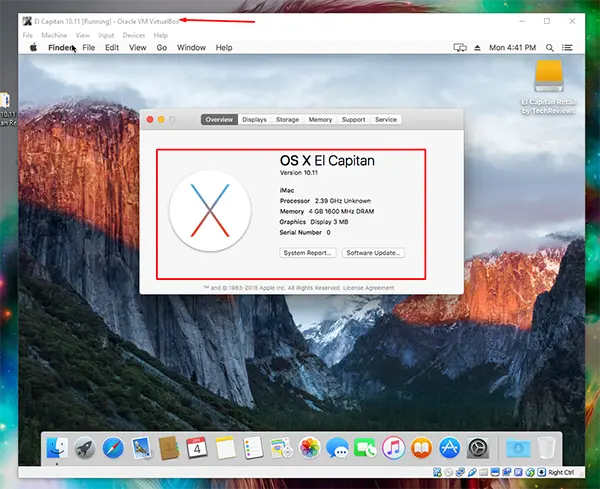Click VirtualBox display status bar icon

(x=495, y=472)
